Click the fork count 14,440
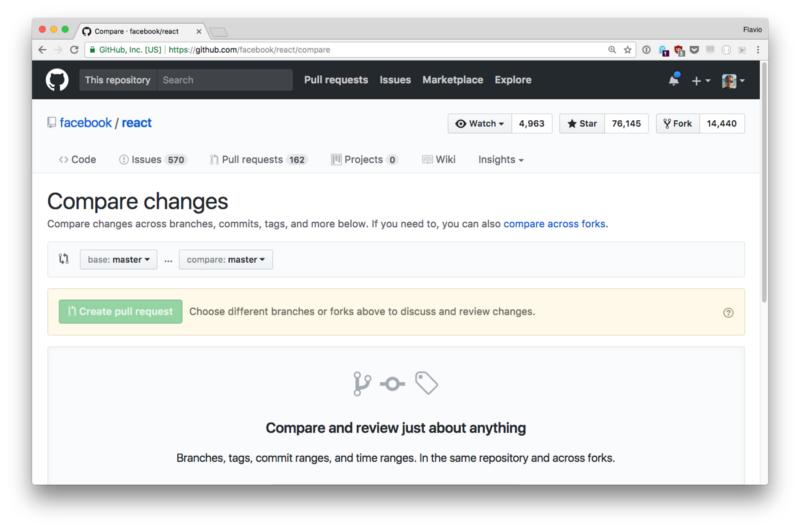 tap(721, 123)
